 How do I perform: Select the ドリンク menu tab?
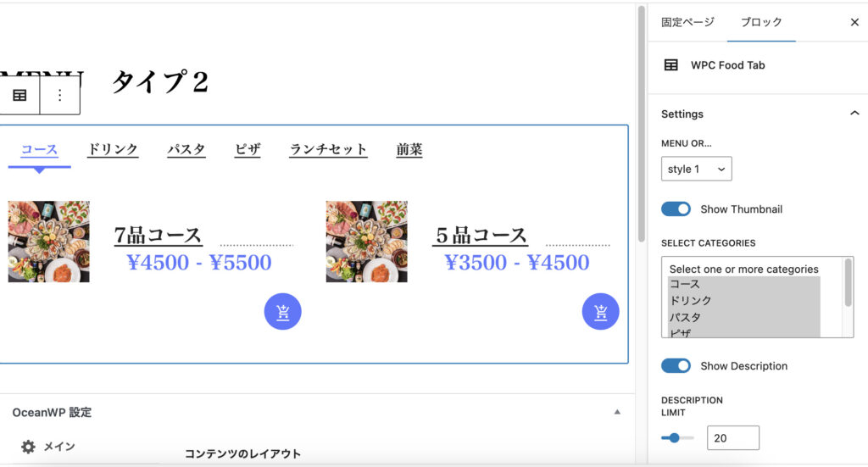pyautogui.click(x=113, y=150)
